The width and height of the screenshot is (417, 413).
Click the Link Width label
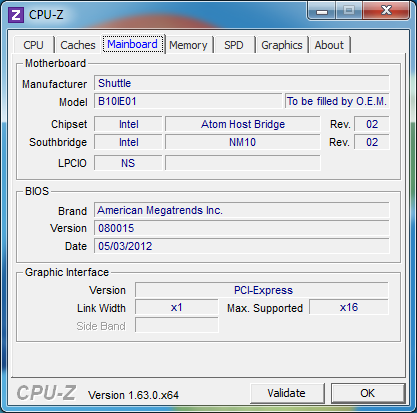[101, 308]
